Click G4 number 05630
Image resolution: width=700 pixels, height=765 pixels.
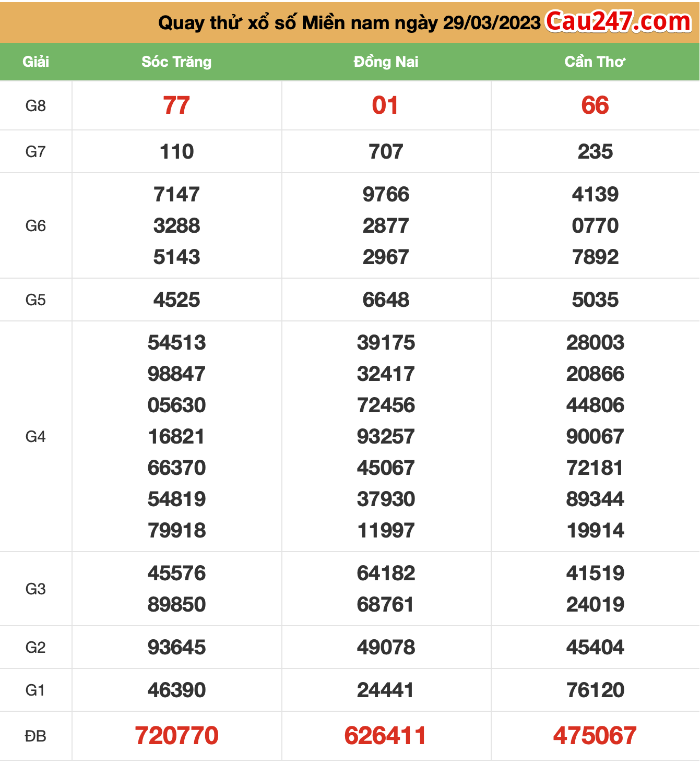[176, 405]
